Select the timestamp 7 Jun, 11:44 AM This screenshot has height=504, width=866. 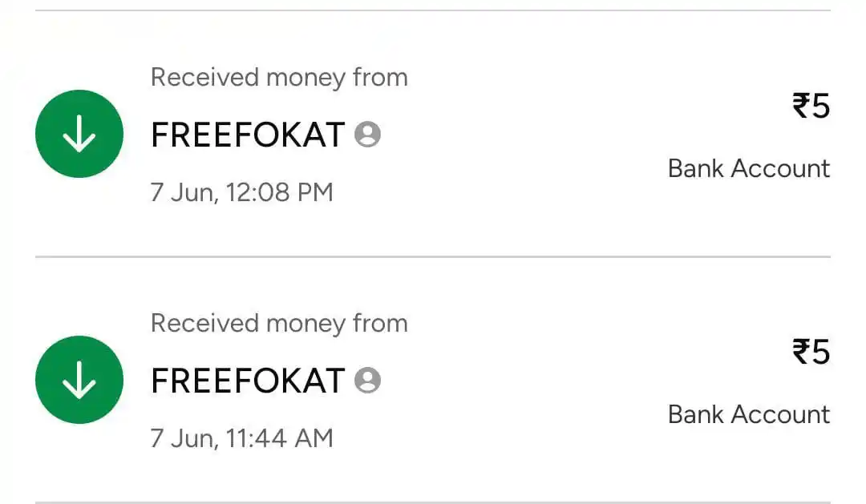242,439
